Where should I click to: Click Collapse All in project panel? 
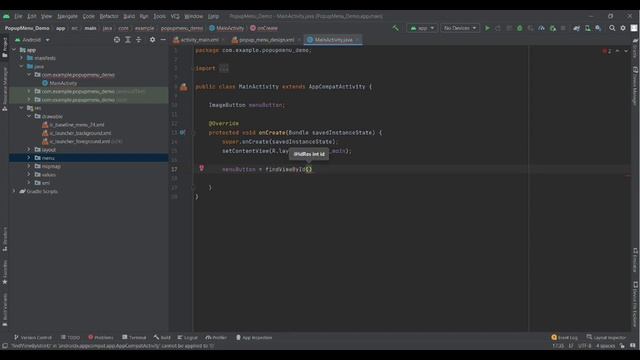(139, 40)
